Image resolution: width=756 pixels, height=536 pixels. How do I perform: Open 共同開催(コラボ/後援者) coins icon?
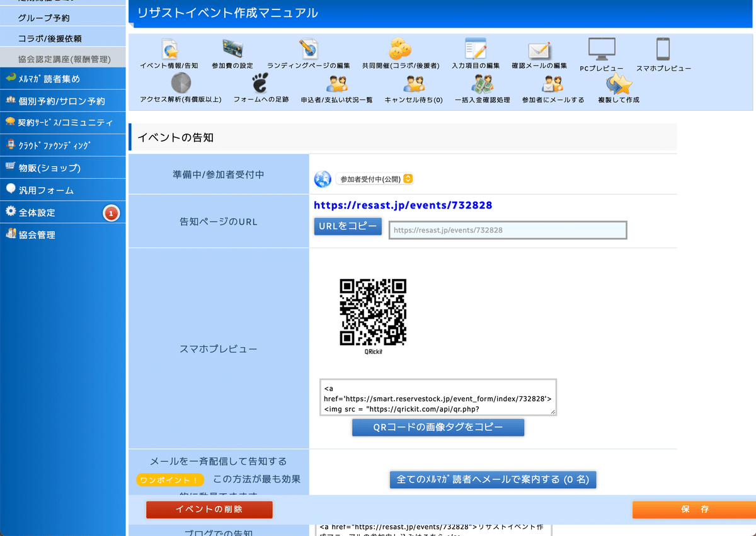pos(400,48)
